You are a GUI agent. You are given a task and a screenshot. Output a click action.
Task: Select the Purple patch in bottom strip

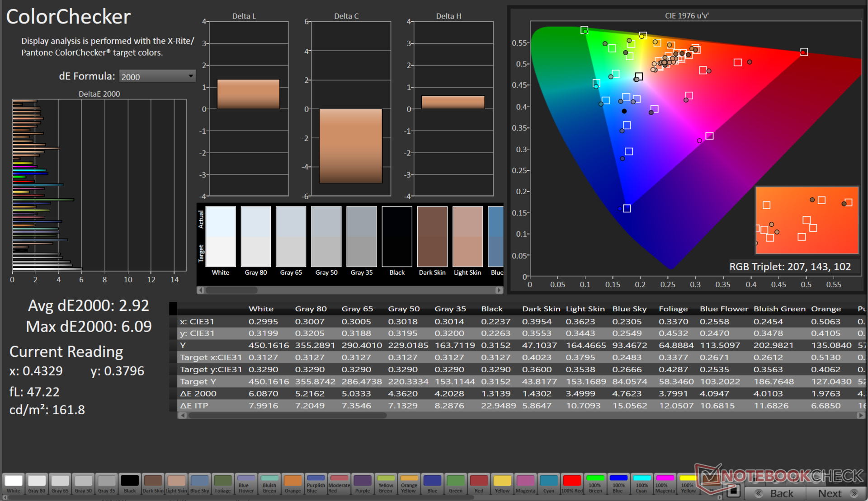pyautogui.click(x=362, y=484)
